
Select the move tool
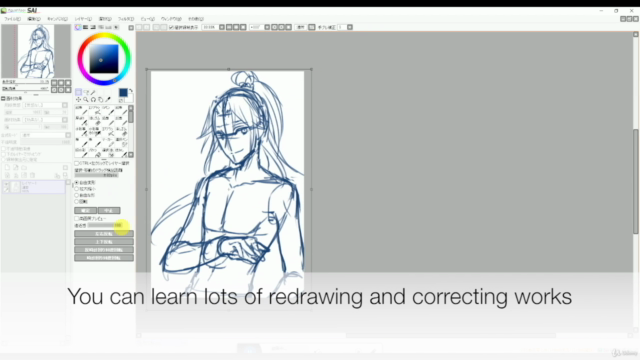coord(78,100)
